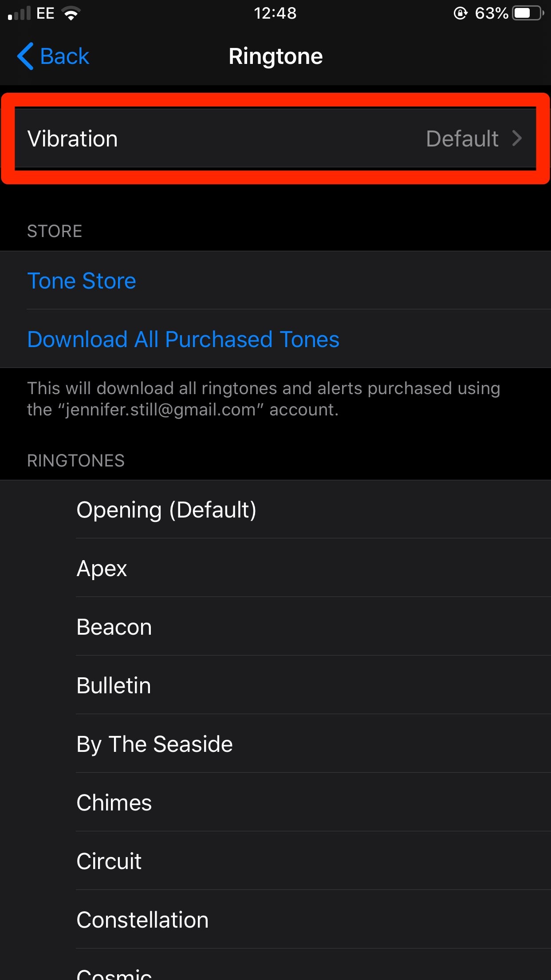Click the battery level indicator at 63%
Image resolution: width=551 pixels, height=980 pixels.
[491, 13]
